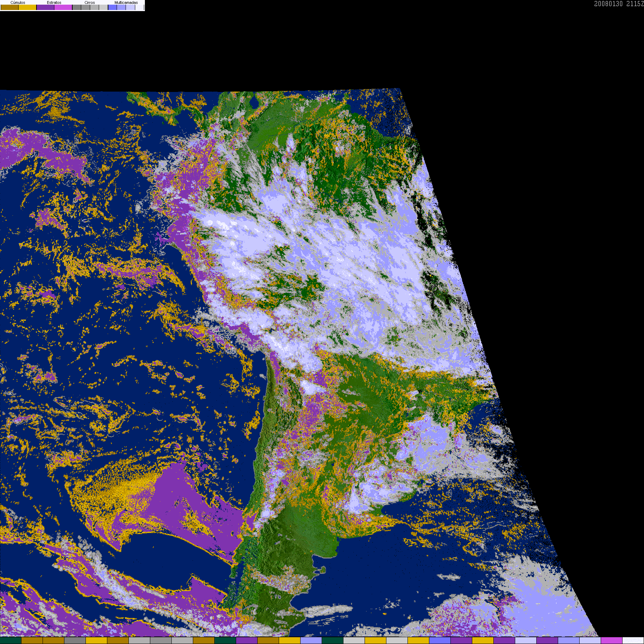
Task: Select the dark purple Estratos legend swatch
Action: 45,7
